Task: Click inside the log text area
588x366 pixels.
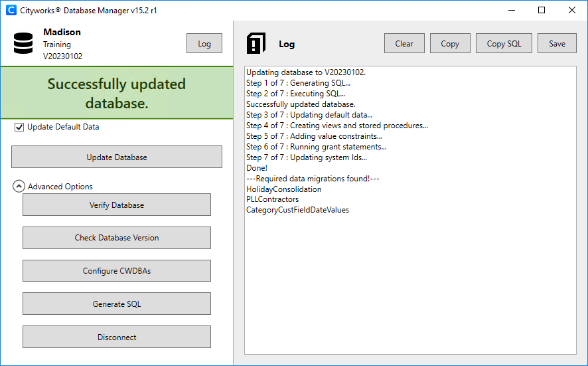Action: pyautogui.click(x=410, y=279)
